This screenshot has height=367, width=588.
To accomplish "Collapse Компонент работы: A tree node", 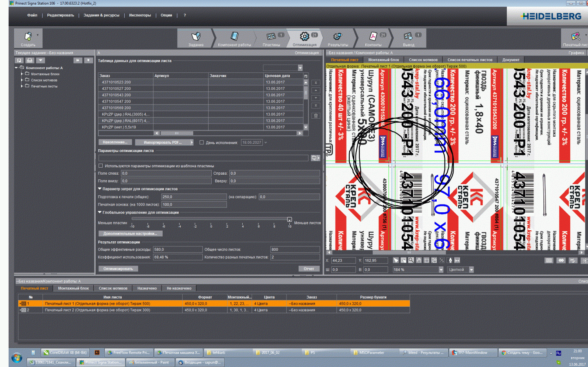I will click(16, 68).
